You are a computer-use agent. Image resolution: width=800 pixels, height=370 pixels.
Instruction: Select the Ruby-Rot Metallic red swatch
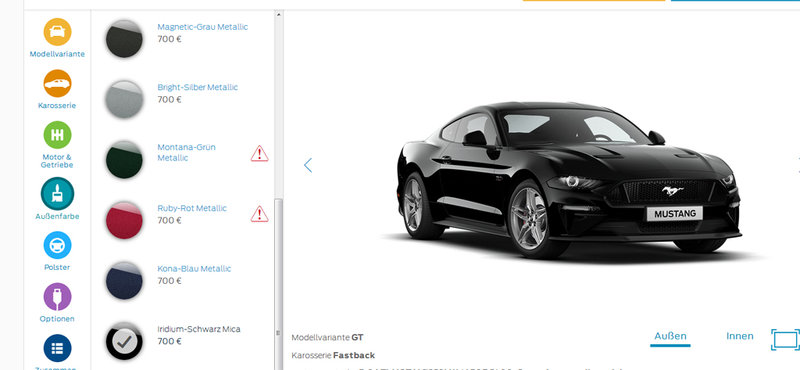(124, 220)
